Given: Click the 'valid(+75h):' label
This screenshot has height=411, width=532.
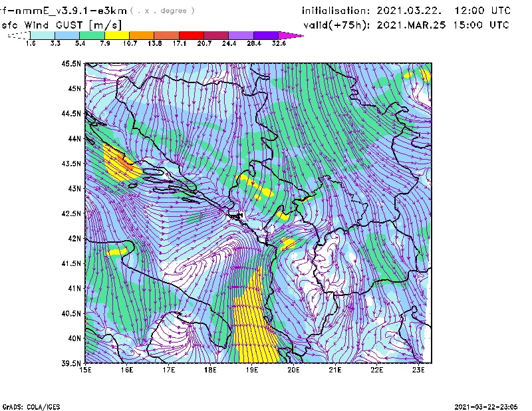Looking at the screenshot, I should pyautogui.click(x=336, y=25).
